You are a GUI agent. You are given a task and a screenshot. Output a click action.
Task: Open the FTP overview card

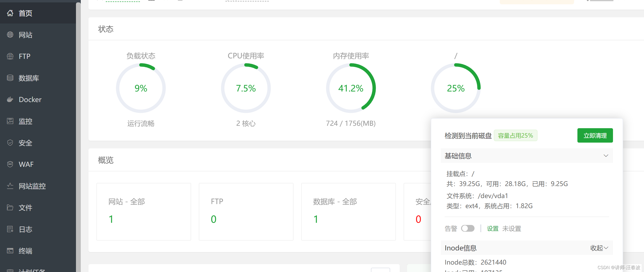pos(246,212)
